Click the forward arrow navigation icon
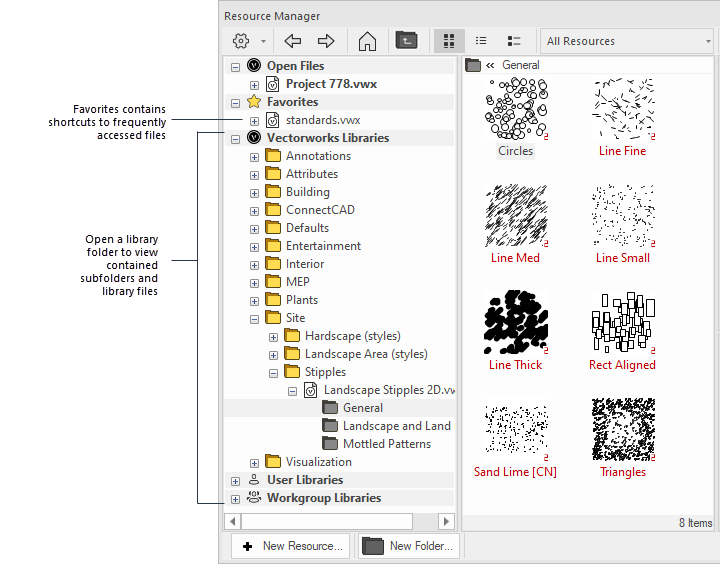This screenshot has width=720, height=564. [x=326, y=41]
